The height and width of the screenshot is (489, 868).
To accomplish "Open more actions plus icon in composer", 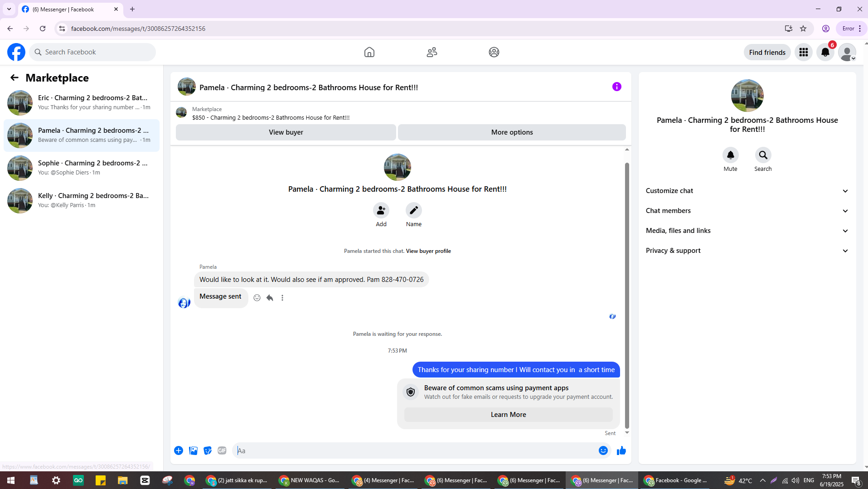I will [x=179, y=450].
